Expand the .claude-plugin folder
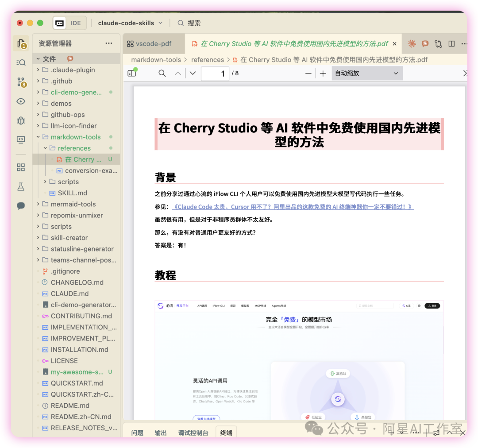The height and width of the screenshot is (448, 478). pyautogui.click(x=38, y=70)
